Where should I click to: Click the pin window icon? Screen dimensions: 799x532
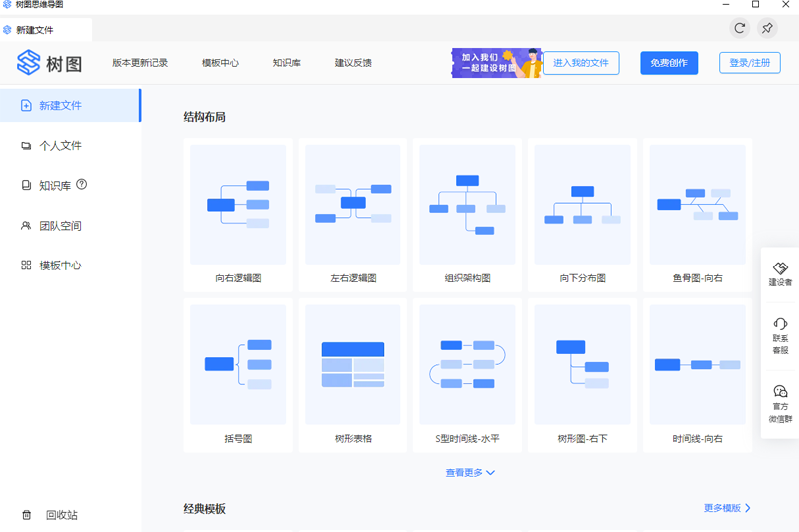click(x=767, y=28)
